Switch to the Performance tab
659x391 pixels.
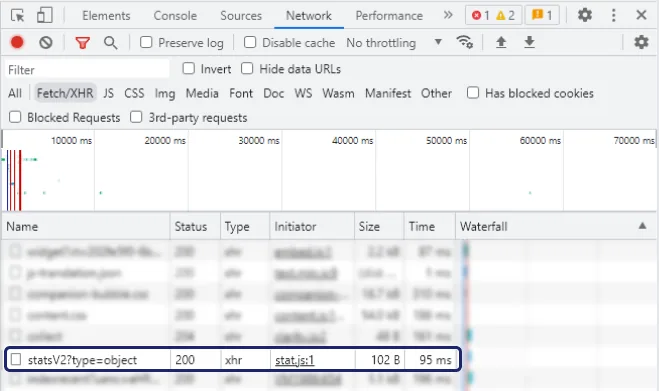[x=389, y=16]
